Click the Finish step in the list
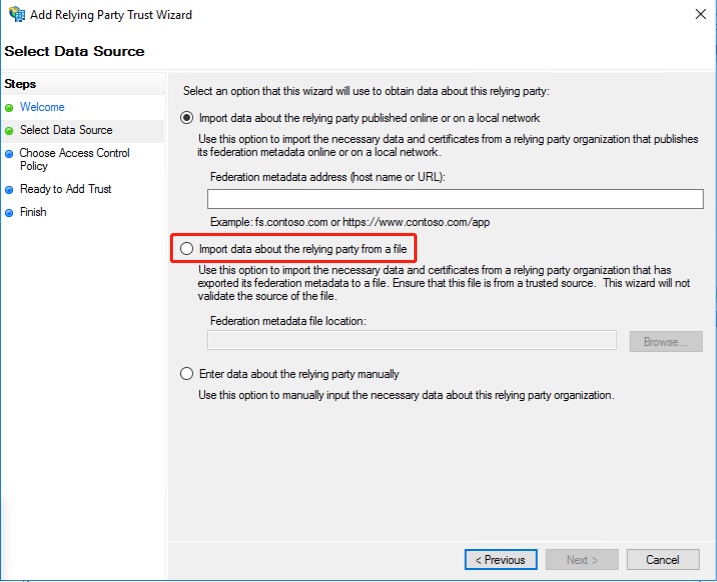Viewport: 717px width, 582px height. 33,212
